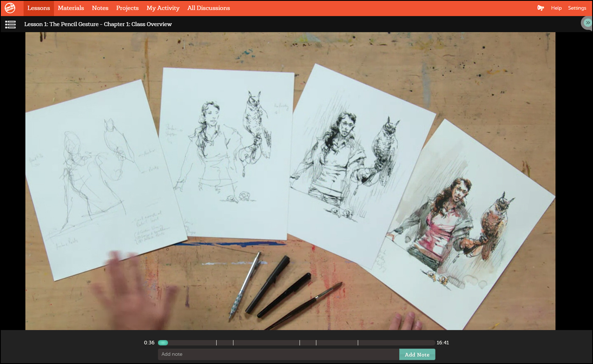593x364 pixels.
Task: Jump to the first chapter marker on timeline
Action: [x=216, y=343]
